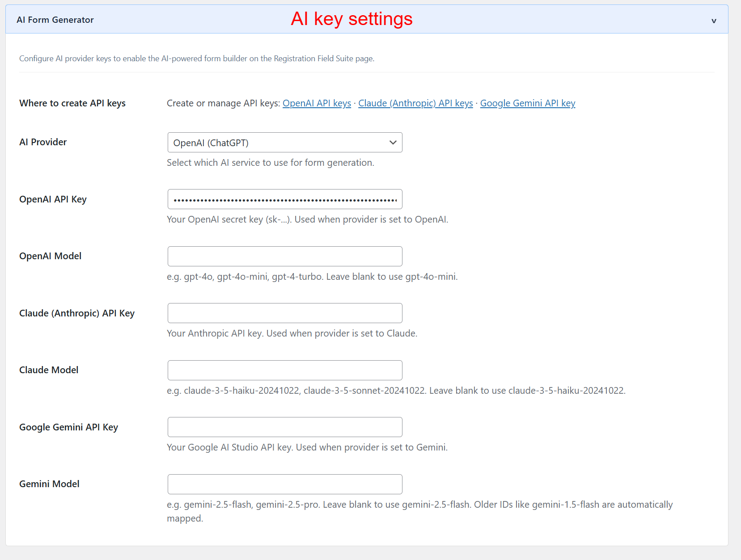The width and height of the screenshot is (741, 560).
Task: Click the Where to create API keys label
Action: [72, 103]
